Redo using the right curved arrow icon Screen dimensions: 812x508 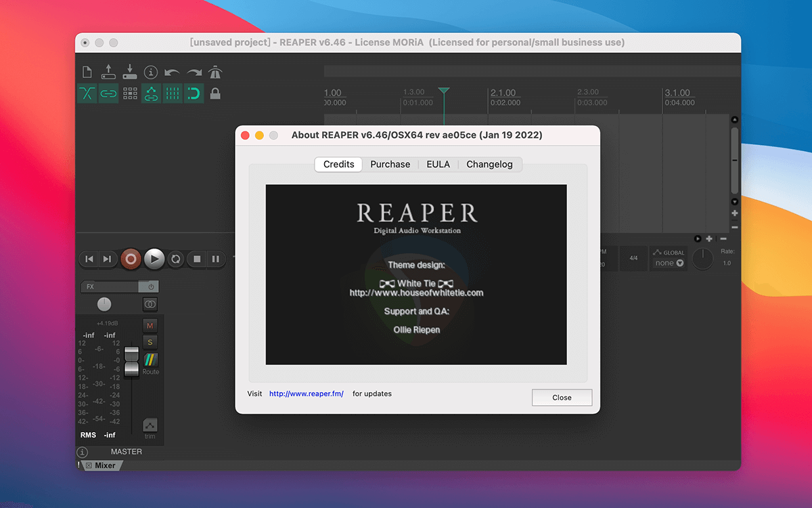tap(194, 72)
